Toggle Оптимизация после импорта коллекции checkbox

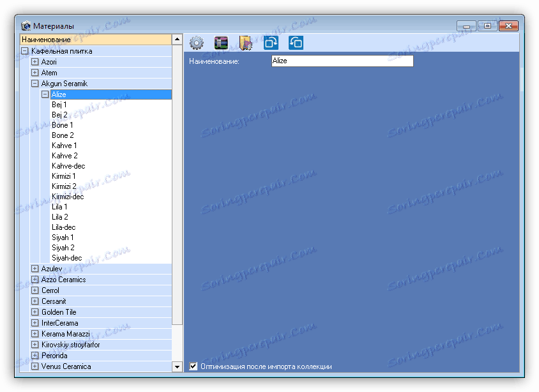(194, 366)
